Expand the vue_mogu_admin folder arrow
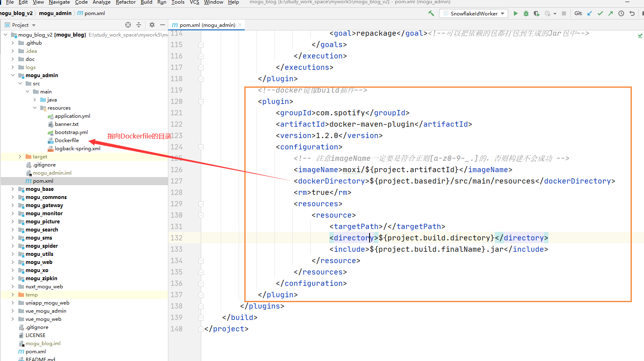Screen dimensions: 644x361 point(13,311)
